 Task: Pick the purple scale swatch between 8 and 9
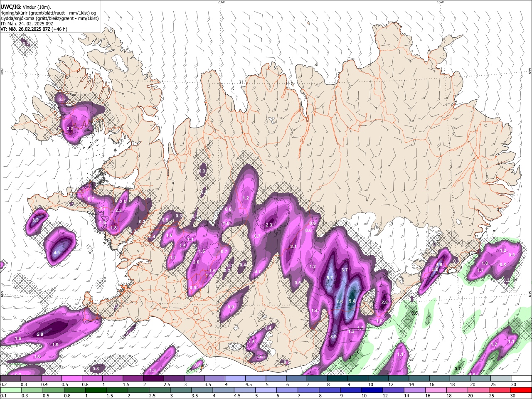coord(337,378)
